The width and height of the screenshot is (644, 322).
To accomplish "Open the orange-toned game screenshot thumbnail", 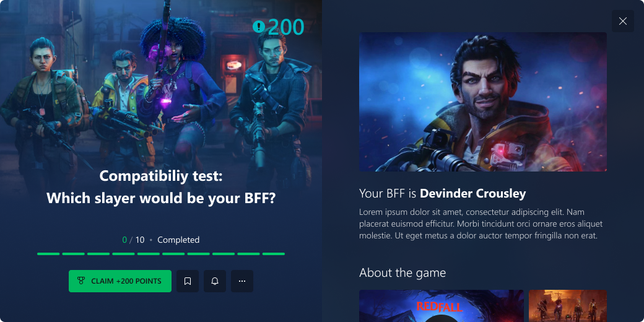I will coord(568,306).
